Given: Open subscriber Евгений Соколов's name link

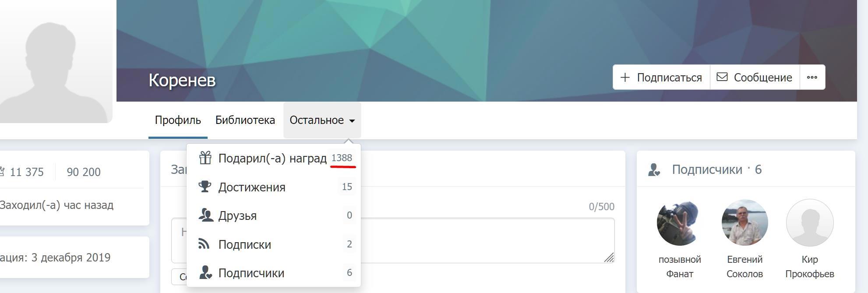Looking at the screenshot, I should (745, 267).
